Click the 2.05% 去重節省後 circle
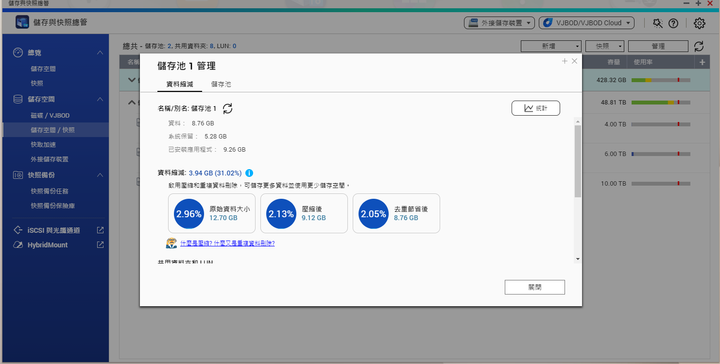This screenshot has height=364, width=720. pos(373,213)
